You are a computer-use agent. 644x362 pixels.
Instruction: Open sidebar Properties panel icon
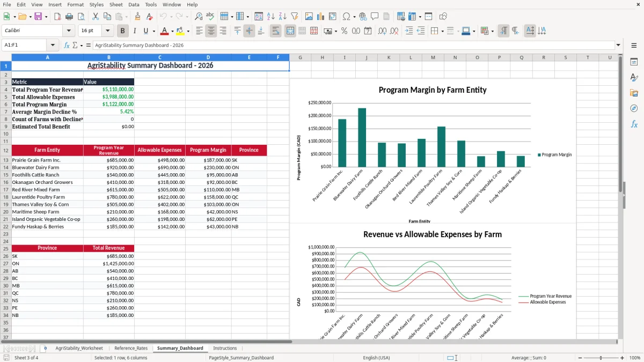coord(634,62)
